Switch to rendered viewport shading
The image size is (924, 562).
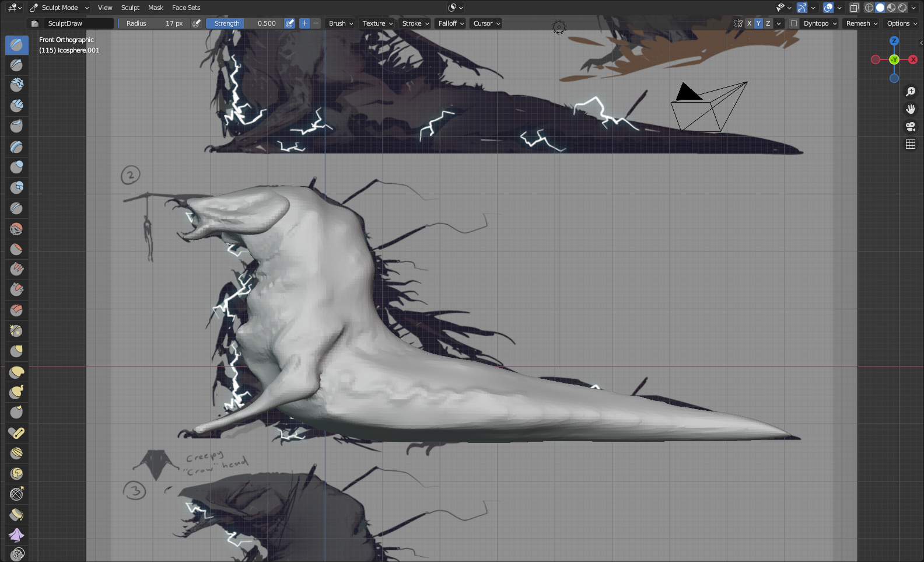coord(902,8)
